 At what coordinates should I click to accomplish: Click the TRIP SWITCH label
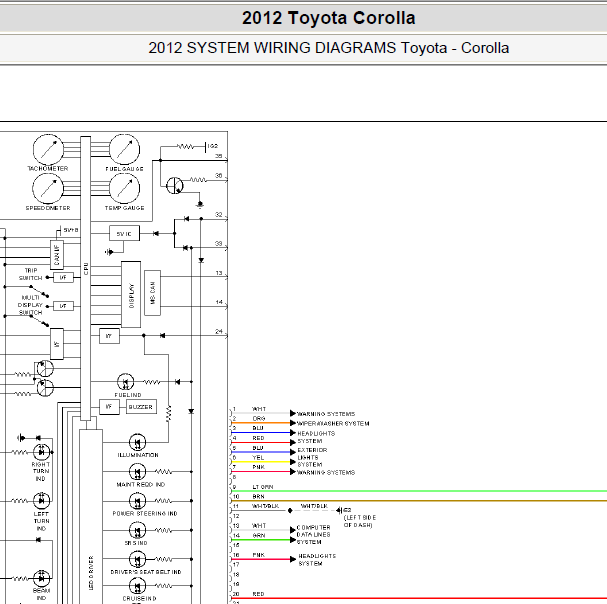[x=31, y=274]
